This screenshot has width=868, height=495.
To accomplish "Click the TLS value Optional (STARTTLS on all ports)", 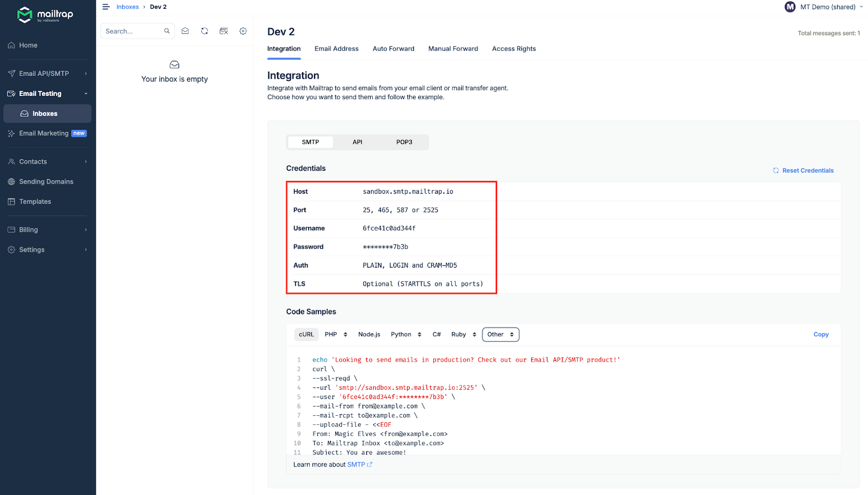I will pyautogui.click(x=423, y=284).
